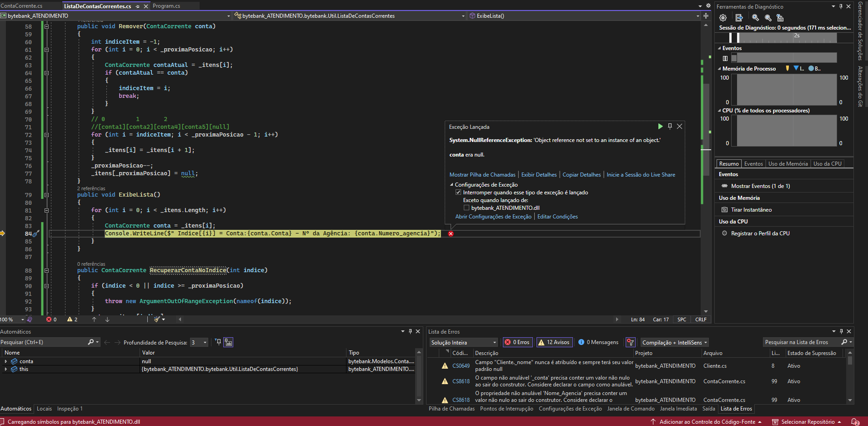Toggle the 0 Mensagens filter button
Image resolution: width=868 pixels, height=426 pixels.
click(598, 342)
